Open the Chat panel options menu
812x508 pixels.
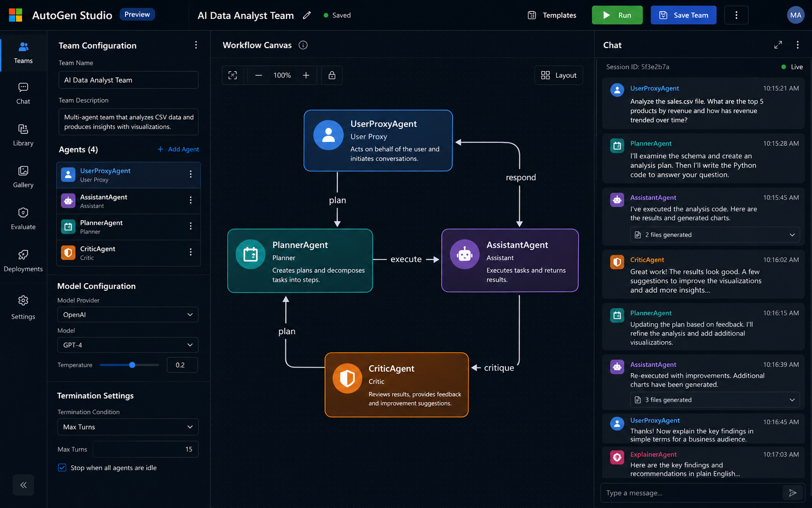coord(797,45)
